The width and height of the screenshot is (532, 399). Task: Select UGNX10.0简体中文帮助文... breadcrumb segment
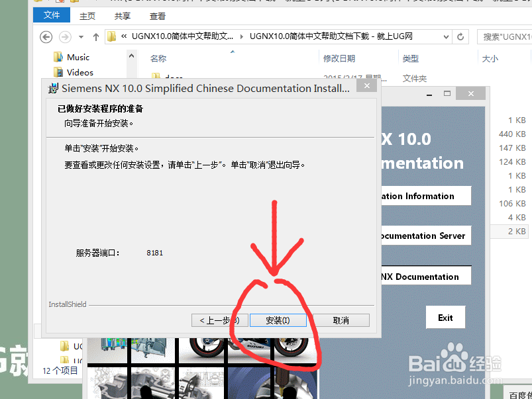pos(183,36)
